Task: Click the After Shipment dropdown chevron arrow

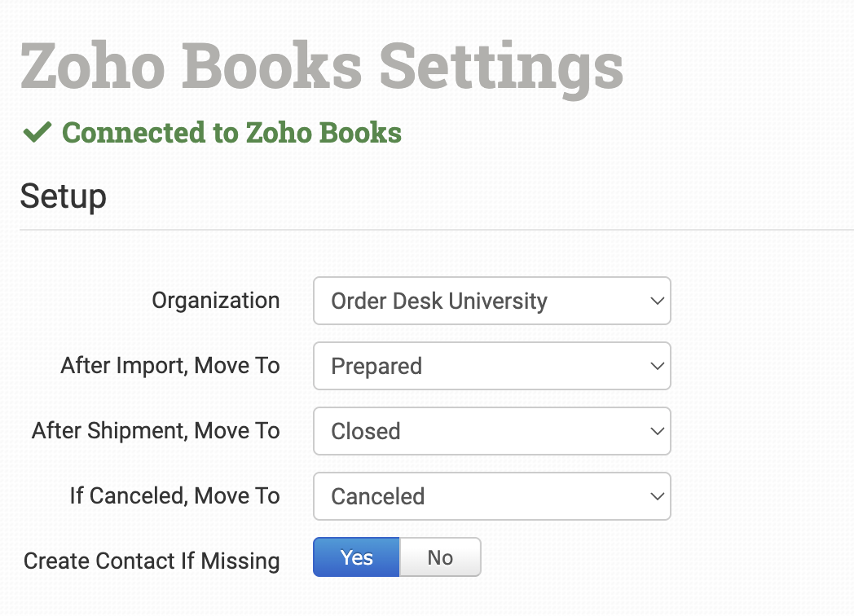Action: 658,431
